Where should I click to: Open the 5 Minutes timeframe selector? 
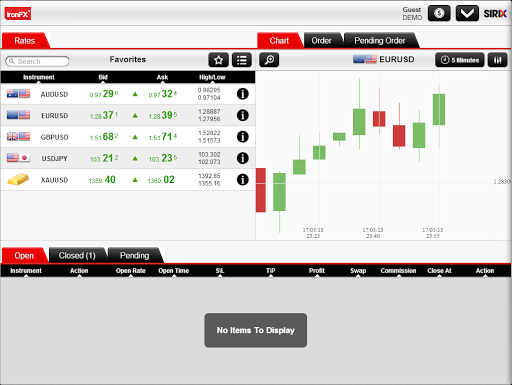pos(460,60)
